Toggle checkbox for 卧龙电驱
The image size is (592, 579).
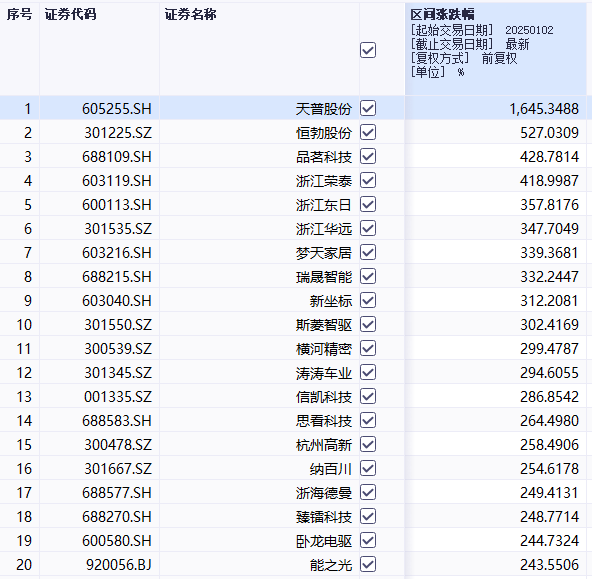point(368,541)
